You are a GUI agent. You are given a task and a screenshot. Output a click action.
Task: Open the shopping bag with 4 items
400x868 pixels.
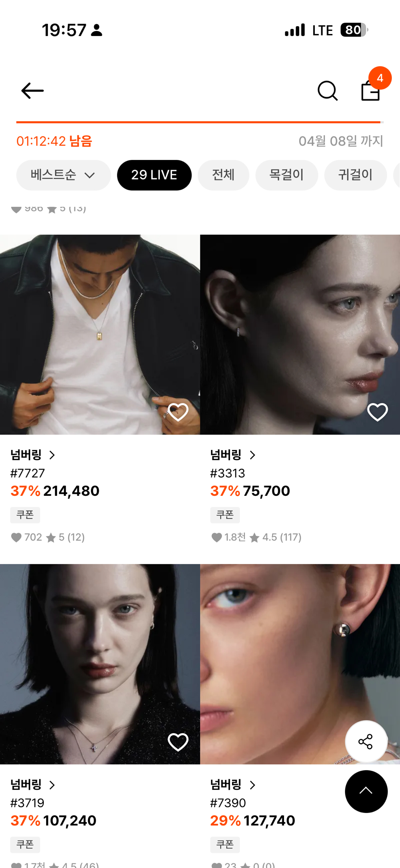pos(370,91)
